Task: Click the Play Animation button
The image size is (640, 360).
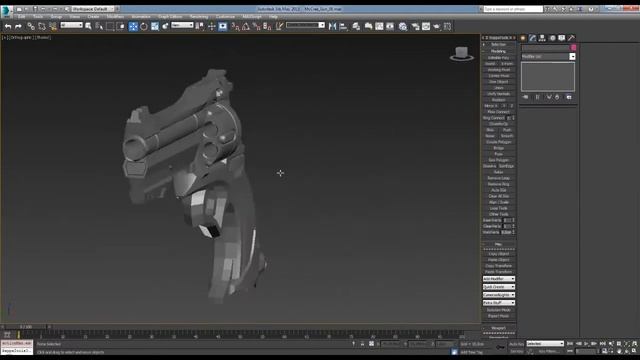Action: (587, 344)
